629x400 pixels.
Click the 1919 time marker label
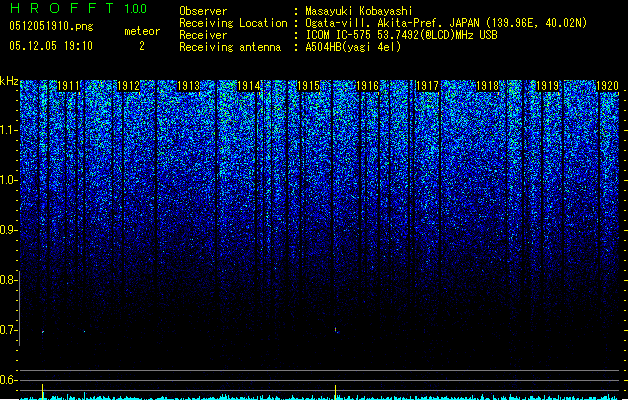tap(548, 86)
